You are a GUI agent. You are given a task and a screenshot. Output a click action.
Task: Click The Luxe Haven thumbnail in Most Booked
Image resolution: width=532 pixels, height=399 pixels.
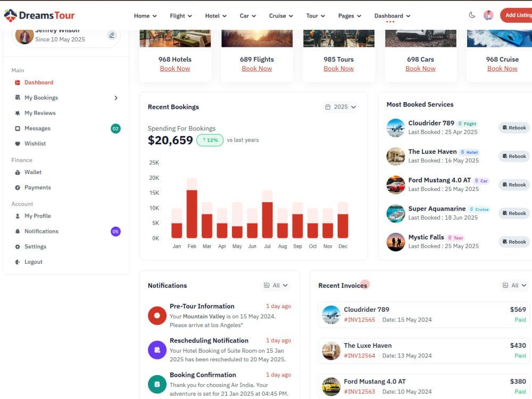(x=396, y=156)
